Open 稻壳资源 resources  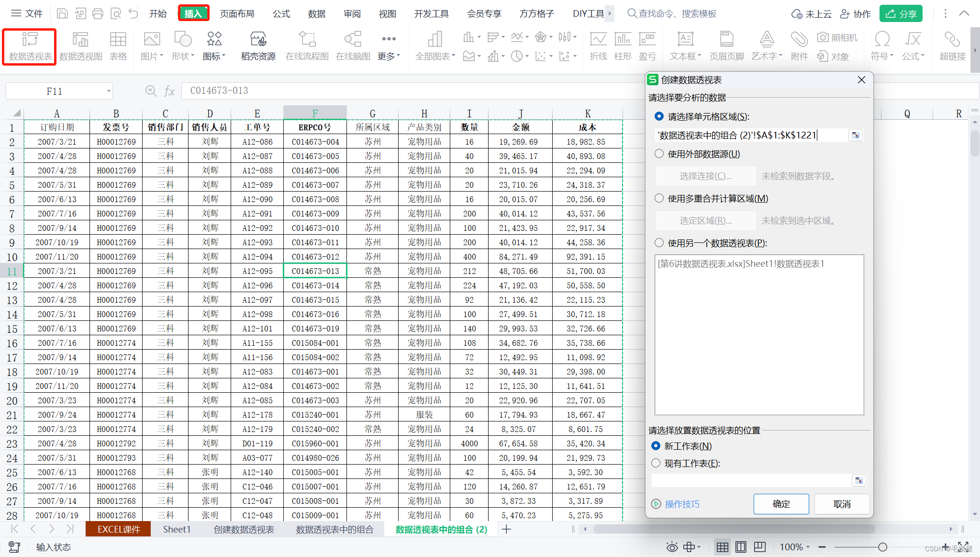(258, 46)
